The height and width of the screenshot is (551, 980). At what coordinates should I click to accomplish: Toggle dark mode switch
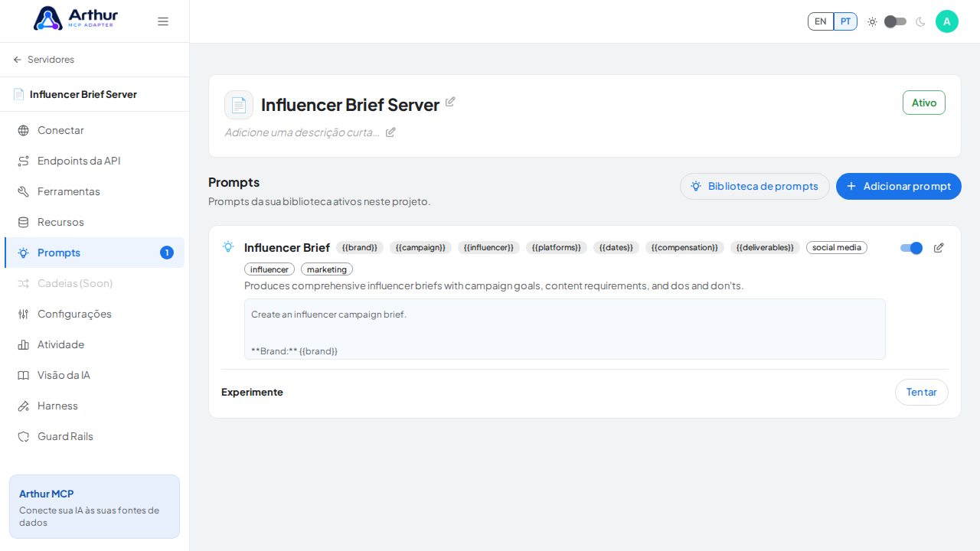895,21
